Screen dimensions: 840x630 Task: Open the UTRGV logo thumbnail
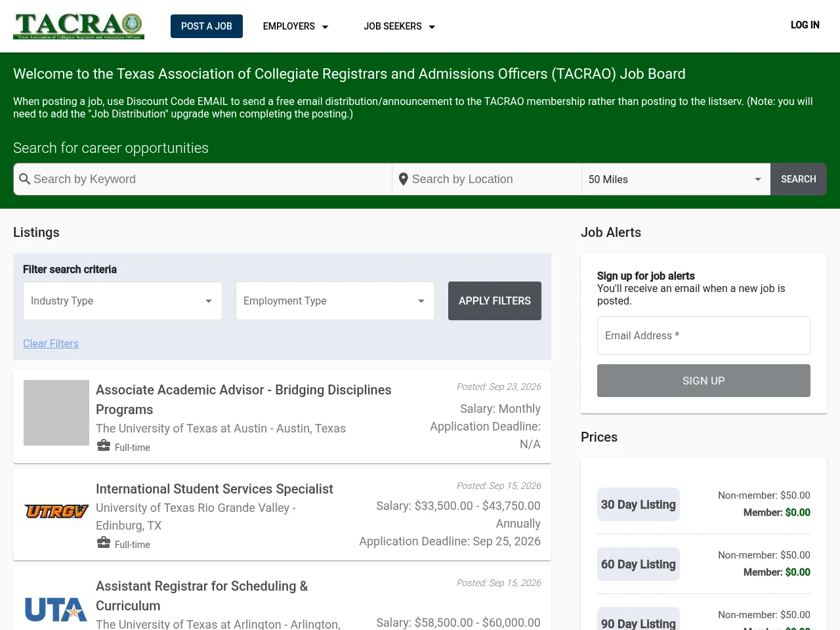56,511
